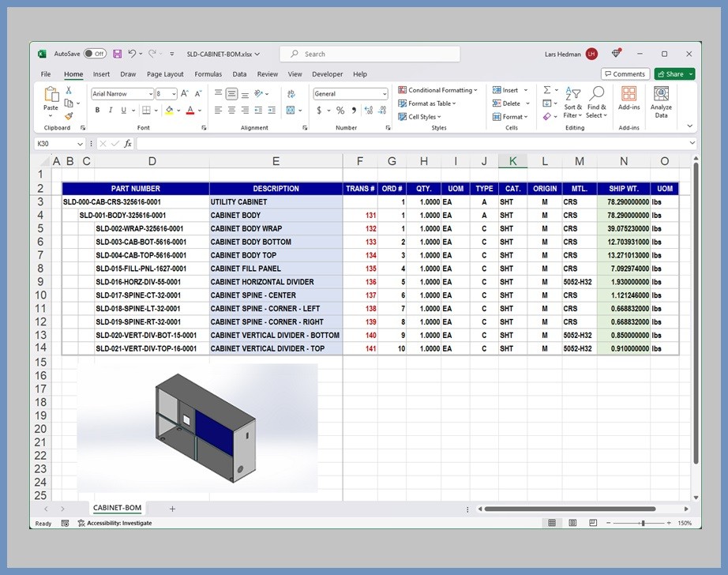The width and height of the screenshot is (728, 575).
Task: Expand Cell Styles menu
Action: click(x=419, y=117)
